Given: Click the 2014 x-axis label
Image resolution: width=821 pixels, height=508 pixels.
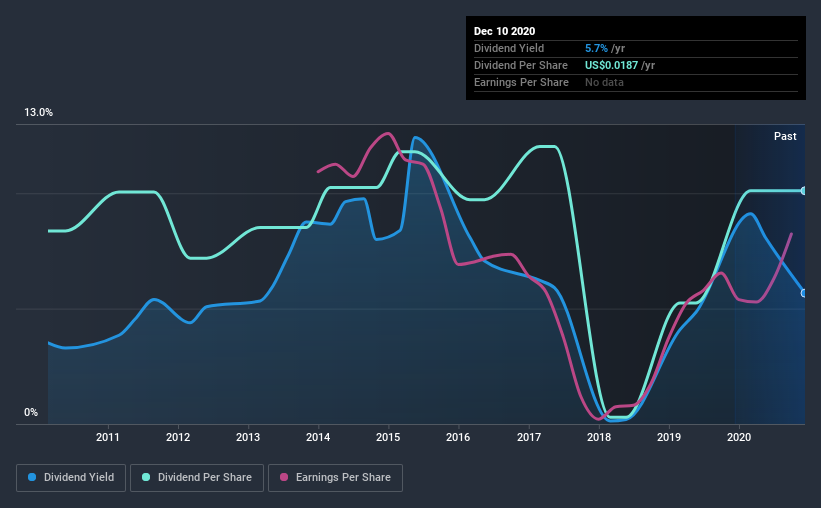Looking at the screenshot, I should click(318, 437).
